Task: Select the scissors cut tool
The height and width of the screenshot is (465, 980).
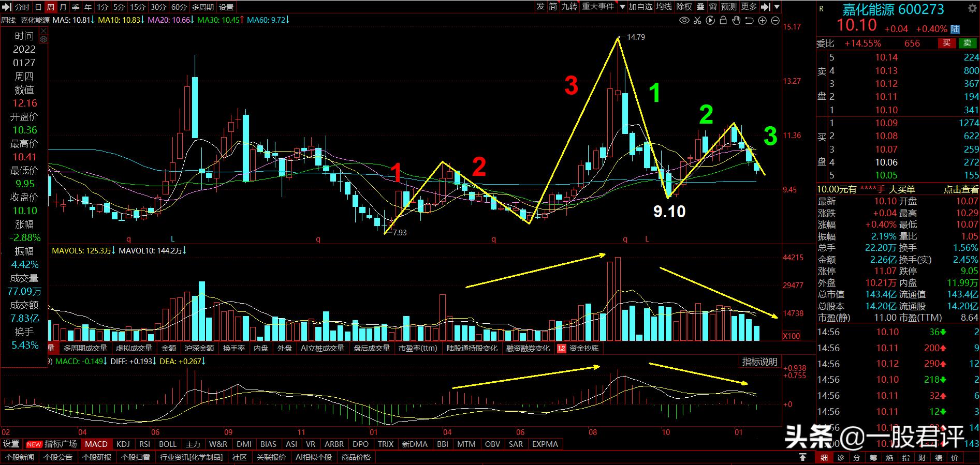Action: (697, 21)
